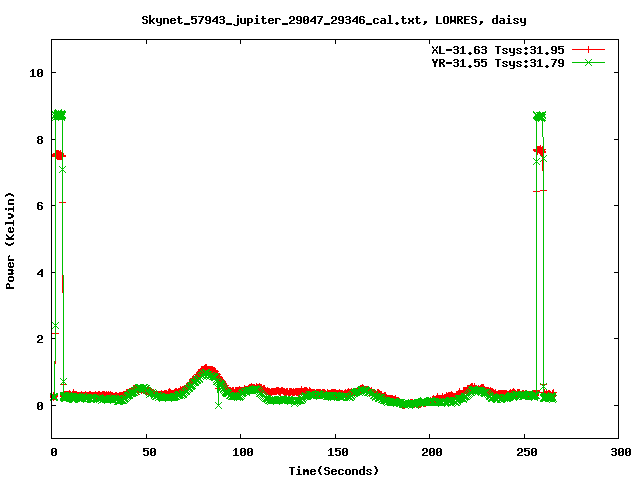Click the y-axis tick value 2
640x480 pixels.
[x=40, y=339]
